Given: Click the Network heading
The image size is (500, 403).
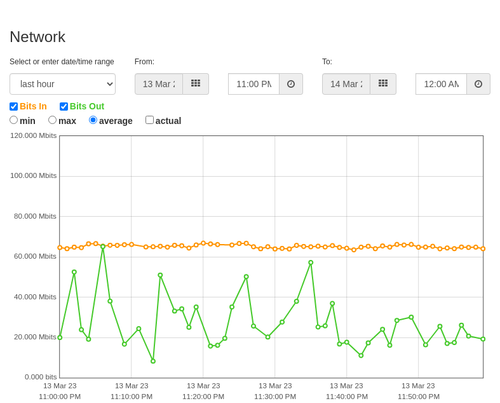Looking at the screenshot, I should coord(38,37).
